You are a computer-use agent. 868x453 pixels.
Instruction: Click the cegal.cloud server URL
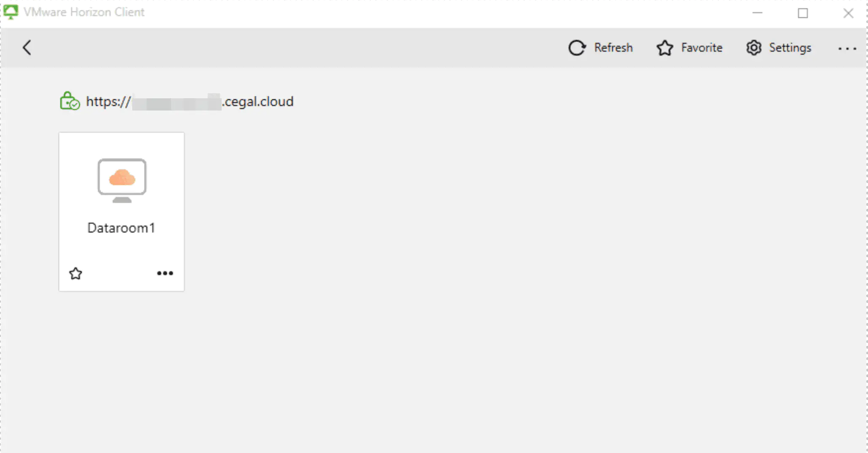click(190, 102)
